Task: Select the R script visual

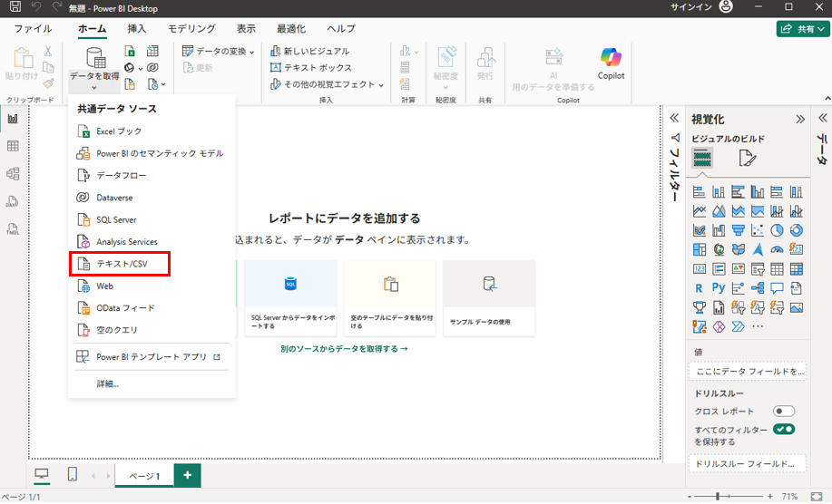Action: (700, 288)
